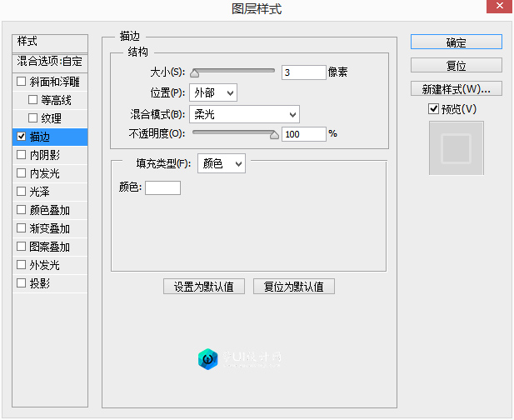Toggle the 预览(V) checkbox
Image resolution: width=514 pixels, height=420 pixels.
(x=433, y=109)
